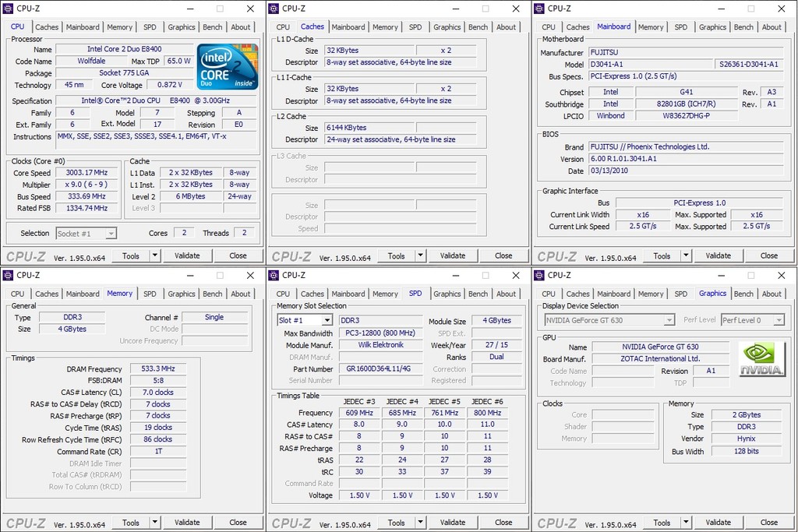Expand the NVIDIA GeForce GT 630 device dropdown

pyautogui.click(x=669, y=320)
